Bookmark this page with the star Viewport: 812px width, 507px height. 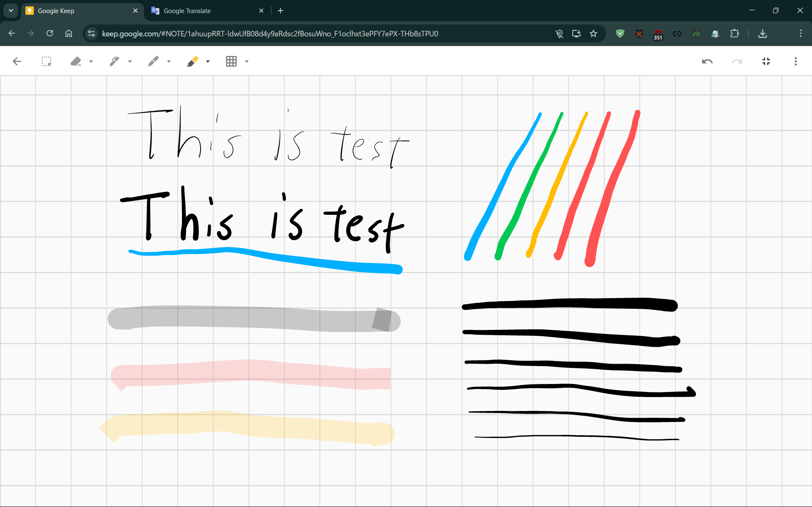[x=594, y=33]
